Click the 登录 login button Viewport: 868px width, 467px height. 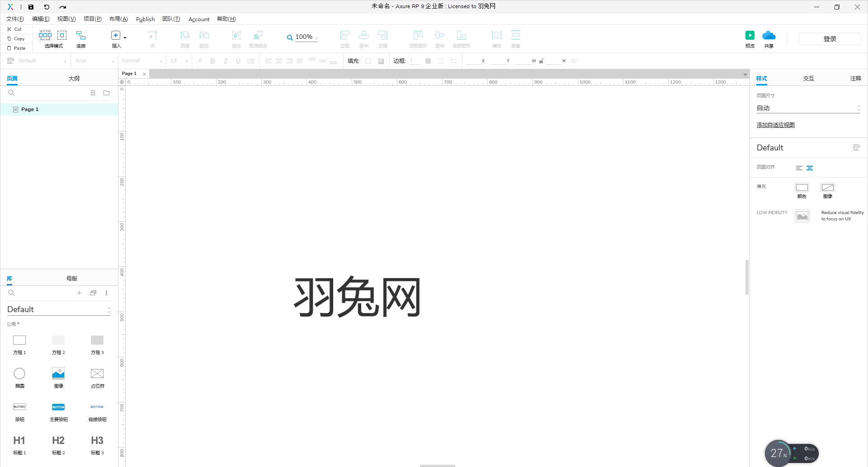(x=830, y=39)
